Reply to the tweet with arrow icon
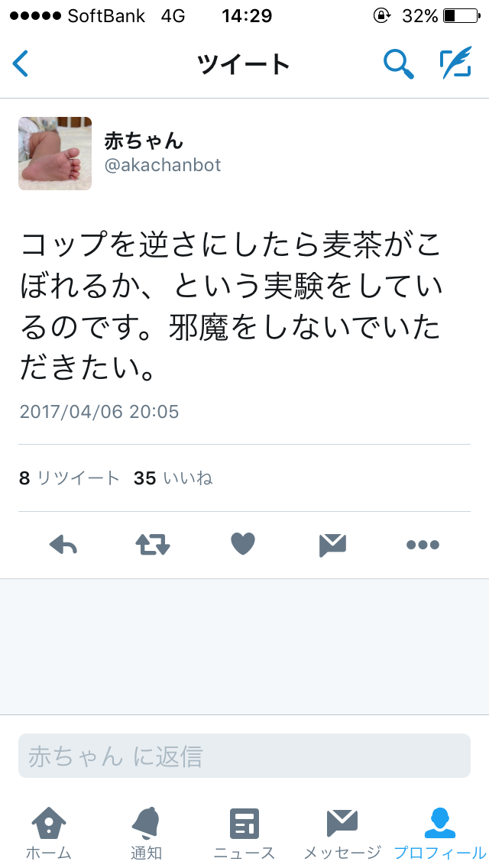 point(63,545)
